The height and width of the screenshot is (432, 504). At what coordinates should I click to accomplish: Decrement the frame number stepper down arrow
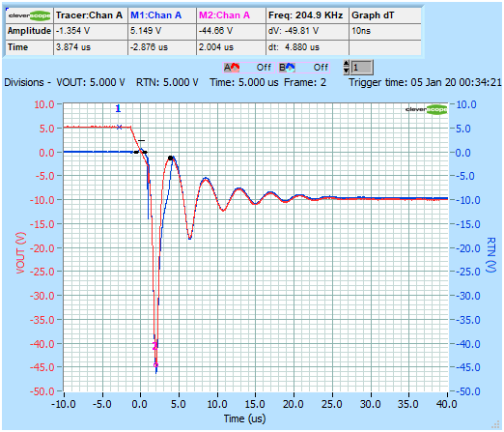click(347, 71)
